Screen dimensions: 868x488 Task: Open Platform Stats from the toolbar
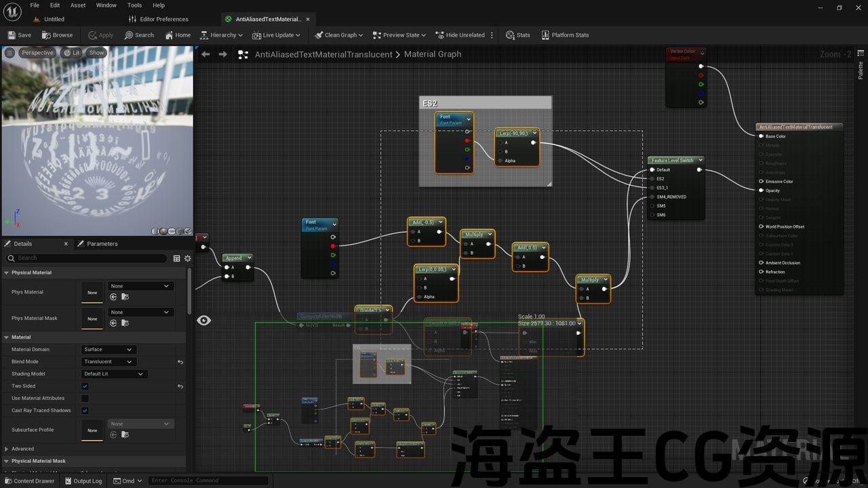point(565,35)
